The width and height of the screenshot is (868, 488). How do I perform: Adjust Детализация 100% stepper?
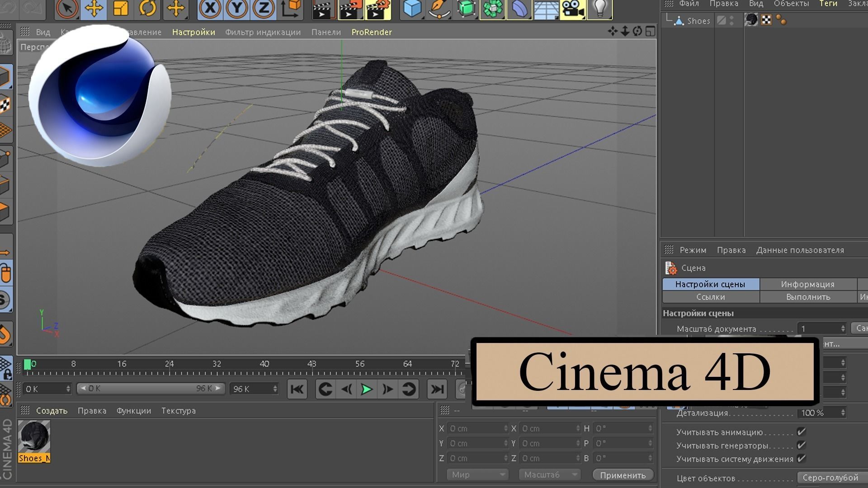click(843, 413)
